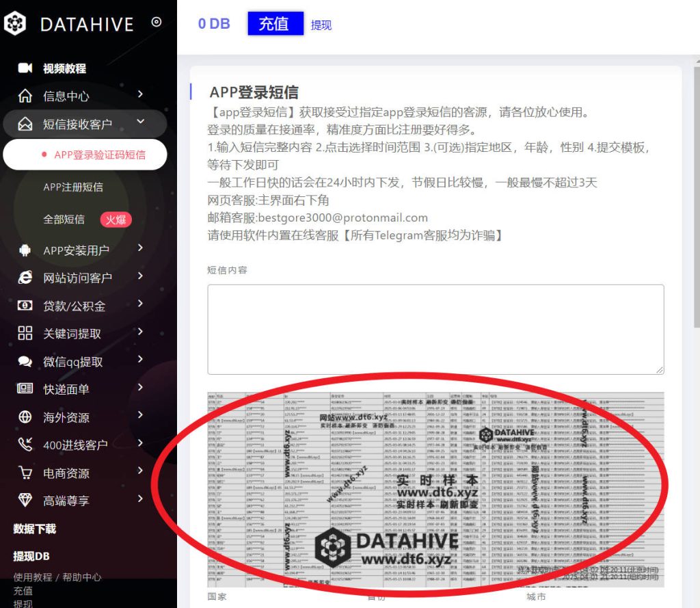Click the target circle icon beside DATAHIVE
The image size is (700, 608).
[157, 21]
